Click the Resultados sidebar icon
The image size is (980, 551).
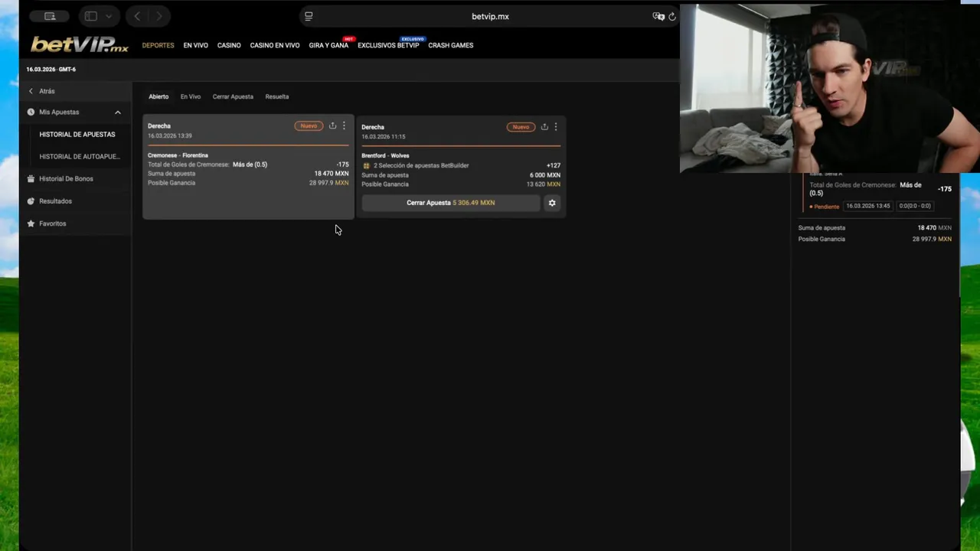click(31, 201)
